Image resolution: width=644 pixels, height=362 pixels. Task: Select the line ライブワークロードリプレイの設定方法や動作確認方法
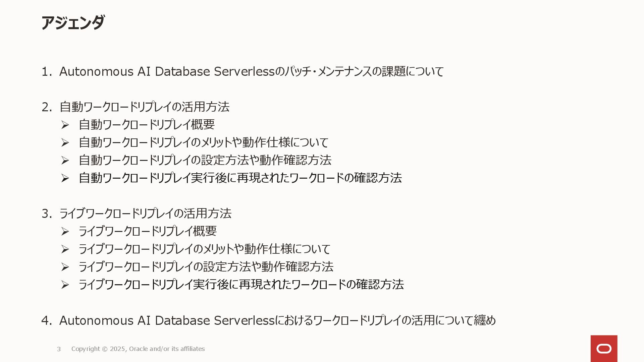pyautogui.click(x=206, y=267)
